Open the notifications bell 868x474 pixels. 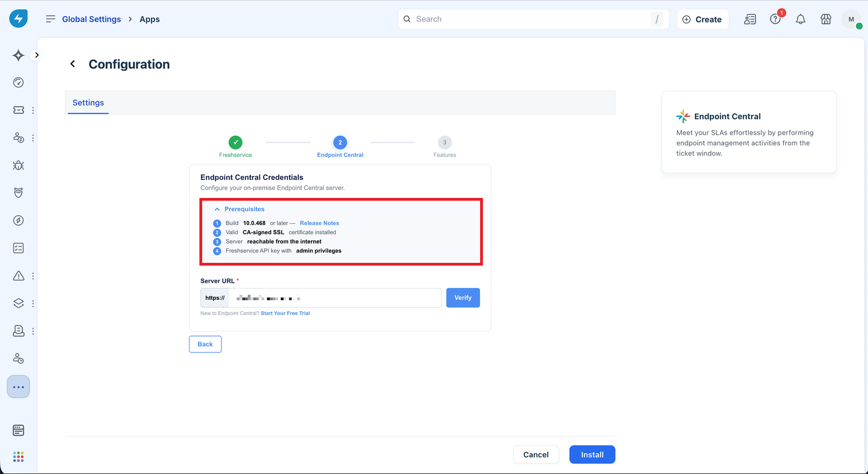click(x=800, y=19)
